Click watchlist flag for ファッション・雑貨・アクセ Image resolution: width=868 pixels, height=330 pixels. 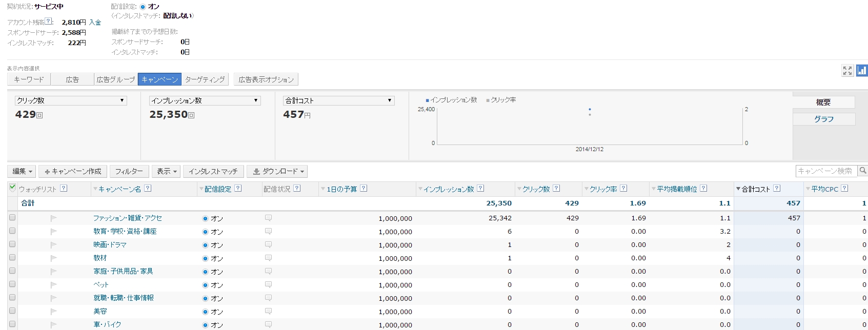click(53, 218)
